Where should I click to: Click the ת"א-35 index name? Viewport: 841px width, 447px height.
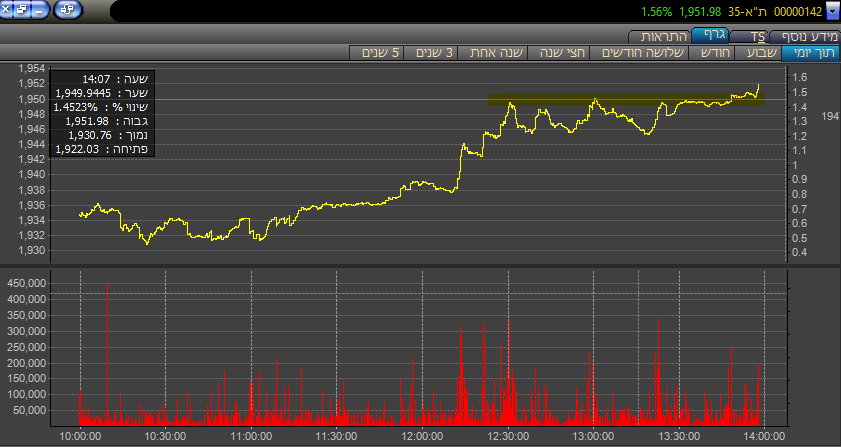(x=747, y=12)
